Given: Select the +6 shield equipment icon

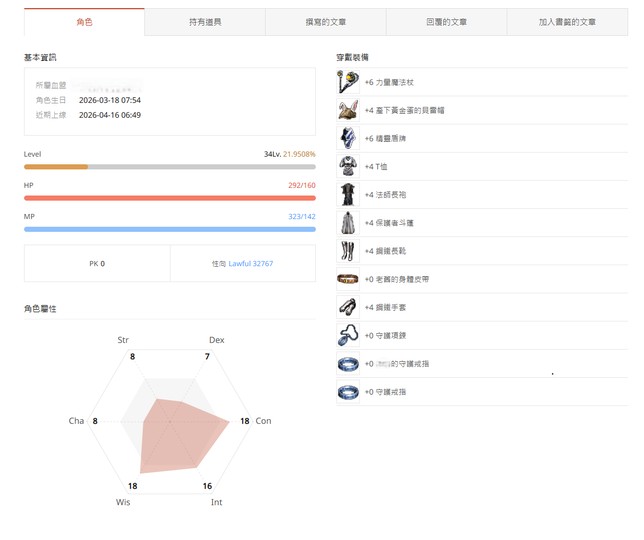Looking at the screenshot, I should tap(347, 138).
